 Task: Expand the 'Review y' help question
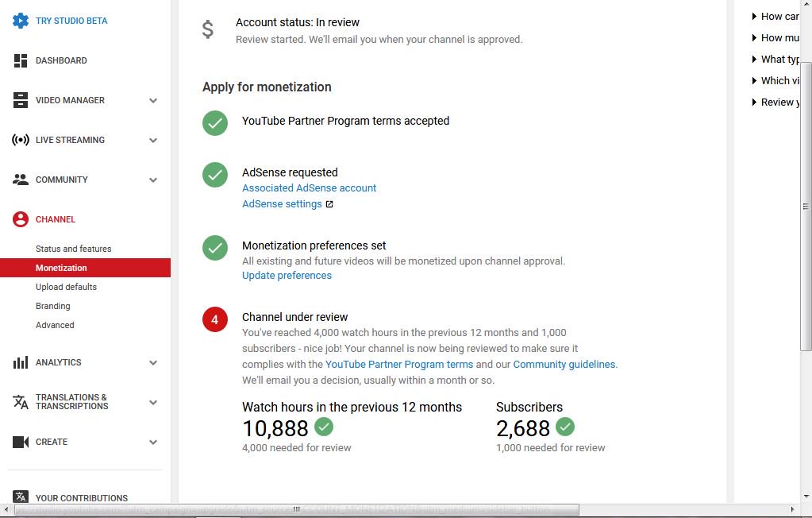(x=775, y=102)
